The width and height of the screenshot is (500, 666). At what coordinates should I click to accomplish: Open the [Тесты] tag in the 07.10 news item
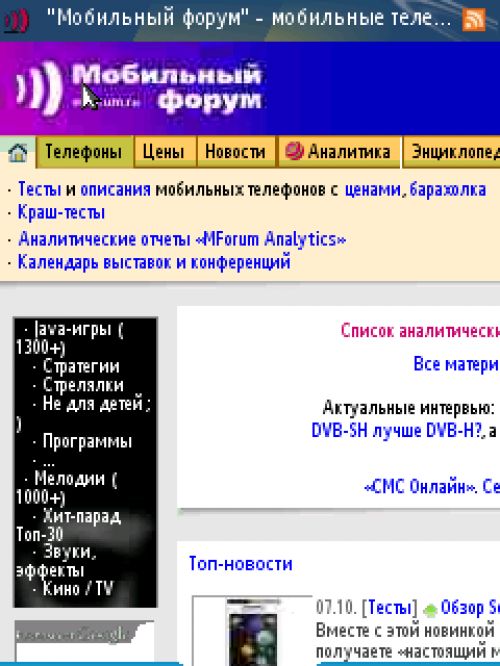click(390, 608)
